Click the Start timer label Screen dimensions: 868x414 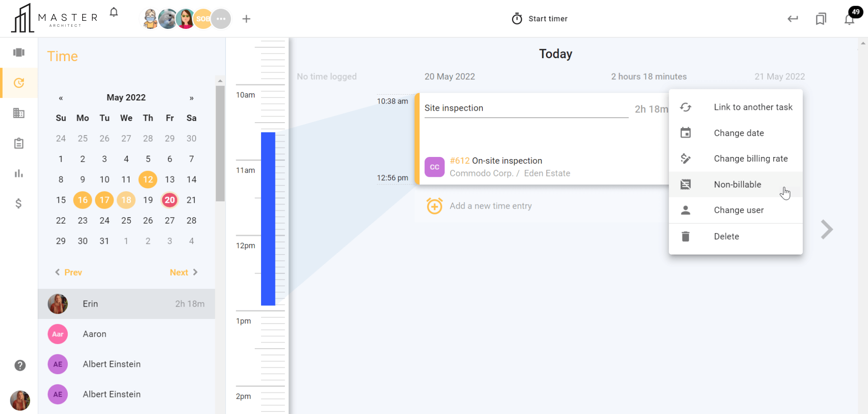click(x=548, y=19)
